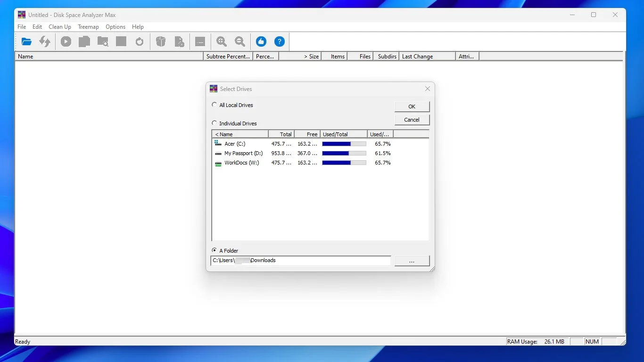Open the Options menu
This screenshot has width=644, height=362.
tap(116, 27)
